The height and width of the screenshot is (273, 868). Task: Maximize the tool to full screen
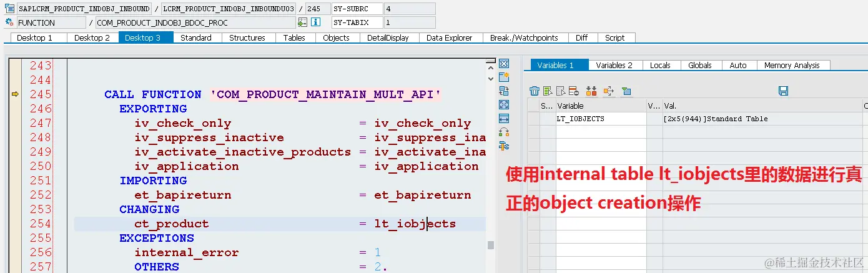coord(504,105)
